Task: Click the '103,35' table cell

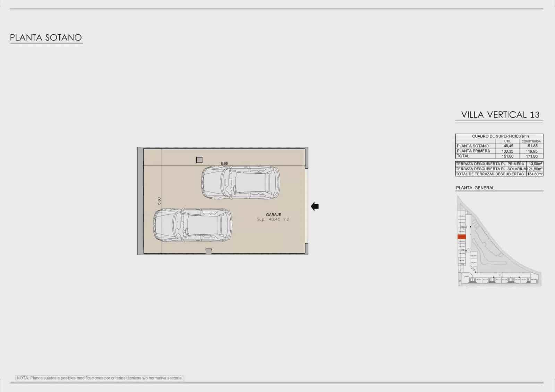Action: pyautogui.click(x=508, y=151)
